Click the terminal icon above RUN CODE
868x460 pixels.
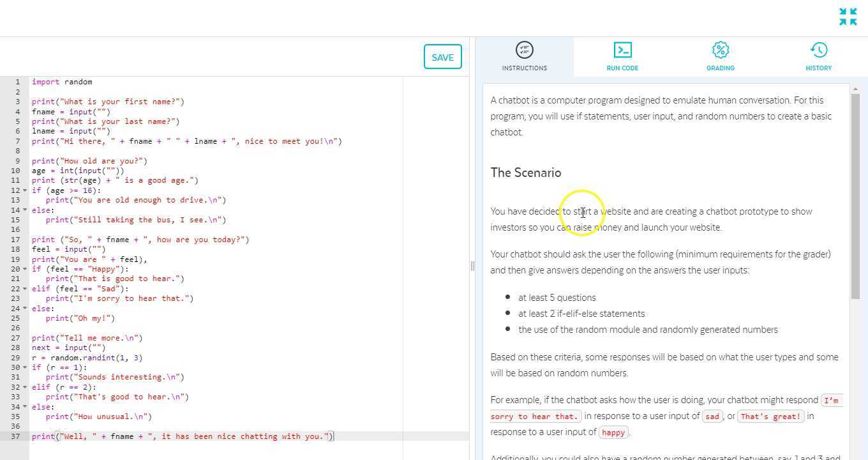point(622,50)
